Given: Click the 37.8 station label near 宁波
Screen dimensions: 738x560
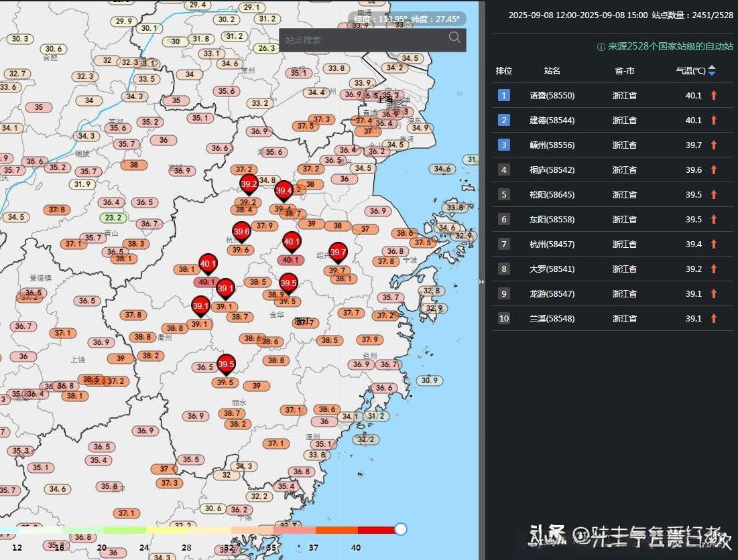Looking at the screenshot, I should click(x=386, y=261).
